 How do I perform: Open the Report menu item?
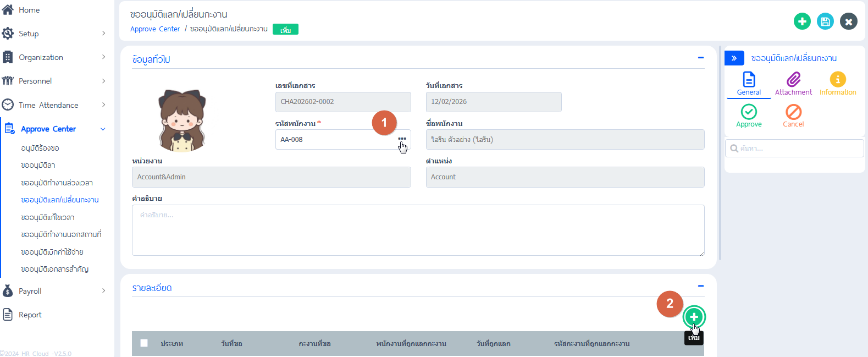click(x=30, y=315)
